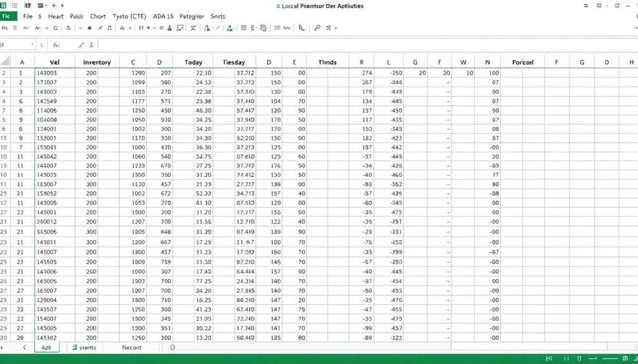Click the orange crossed tools icon in toolbar
This screenshot has height=364, width=638.
click(x=193, y=28)
